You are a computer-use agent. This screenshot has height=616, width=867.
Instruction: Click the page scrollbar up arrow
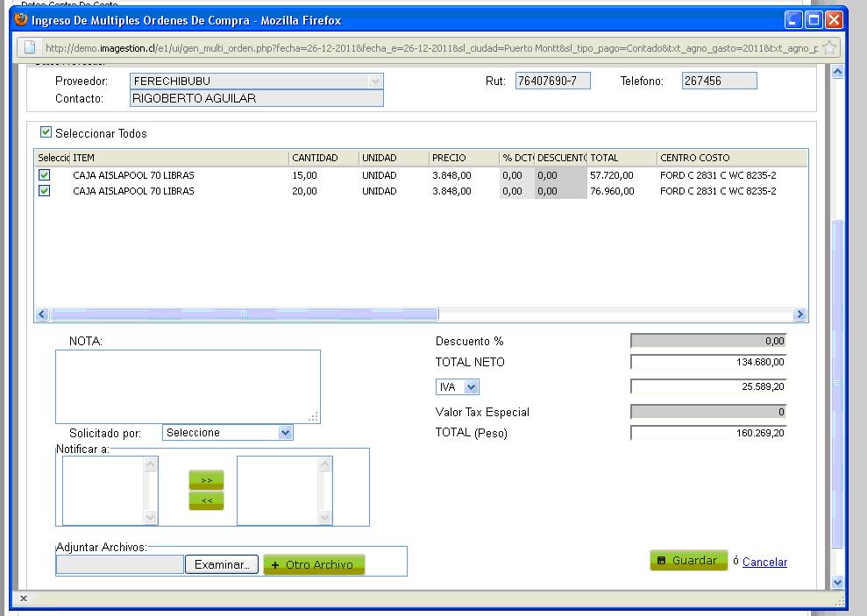pyautogui.click(x=838, y=71)
